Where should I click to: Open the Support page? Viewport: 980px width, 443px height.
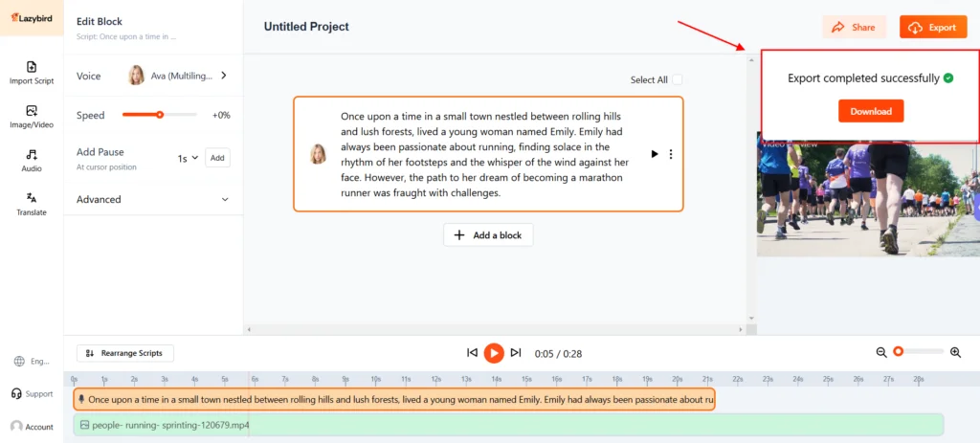32,393
